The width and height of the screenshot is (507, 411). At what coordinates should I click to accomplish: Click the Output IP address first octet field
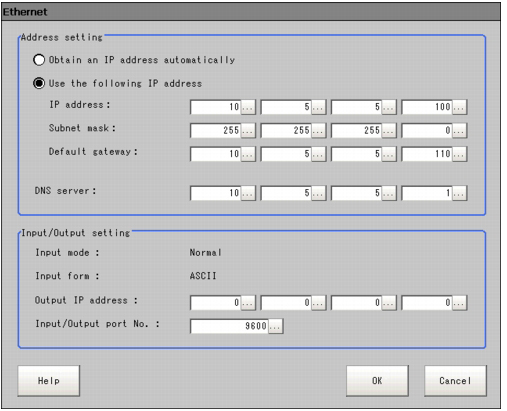[x=216, y=303]
